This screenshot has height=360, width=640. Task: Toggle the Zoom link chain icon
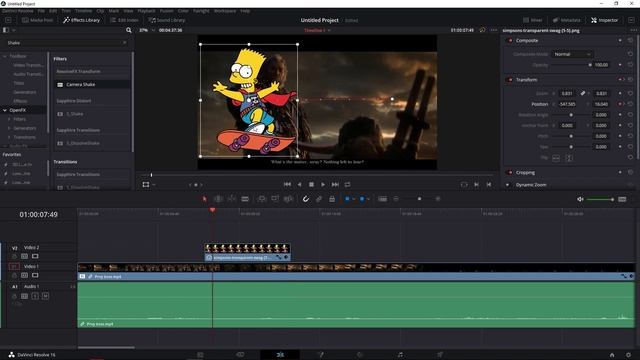pyautogui.click(x=583, y=93)
